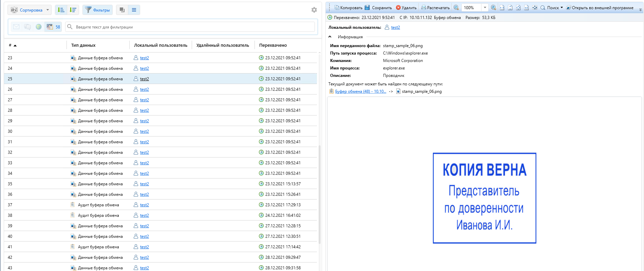Toggle the chat messages filter
The height and width of the screenshot is (271, 644).
[27, 27]
